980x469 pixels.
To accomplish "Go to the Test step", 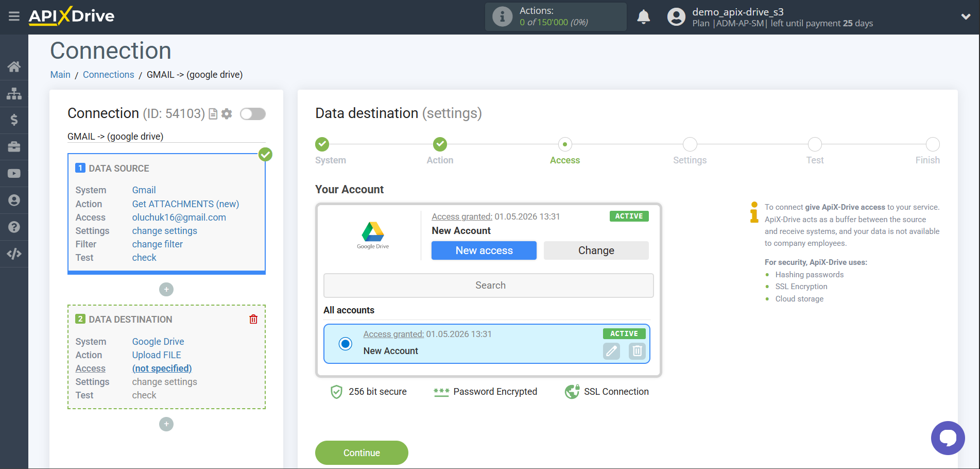I will click(x=815, y=144).
